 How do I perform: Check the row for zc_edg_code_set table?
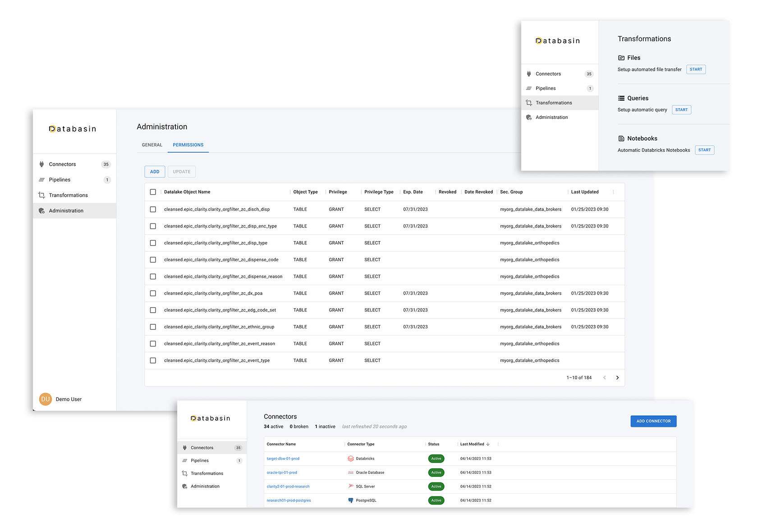153,310
